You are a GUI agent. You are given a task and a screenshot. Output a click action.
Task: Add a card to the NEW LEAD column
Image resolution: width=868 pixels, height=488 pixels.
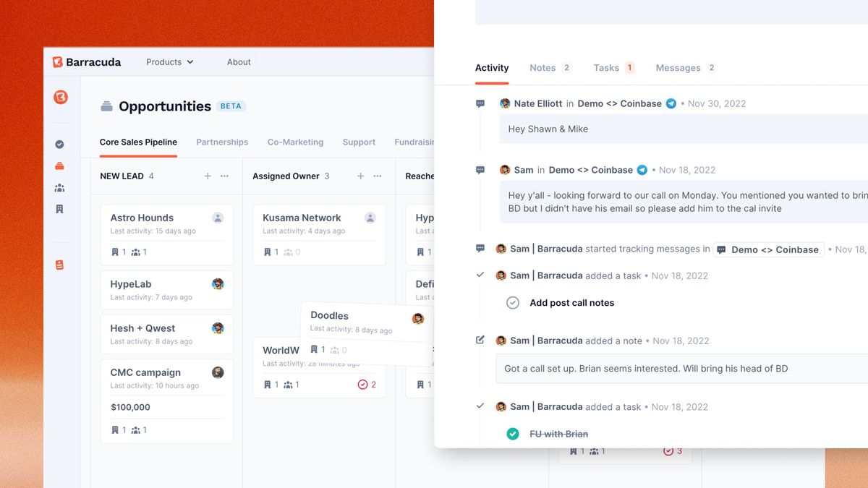208,176
